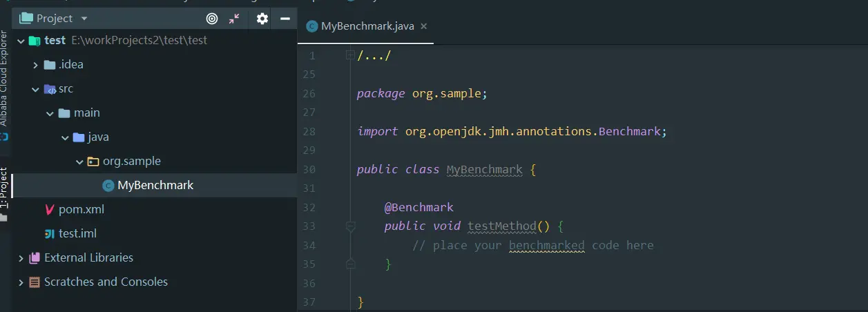Collapse the org.sample package
Image resolution: width=868 pixels, height=312 pixels.
pyautogui.click(x=79, y=162)
